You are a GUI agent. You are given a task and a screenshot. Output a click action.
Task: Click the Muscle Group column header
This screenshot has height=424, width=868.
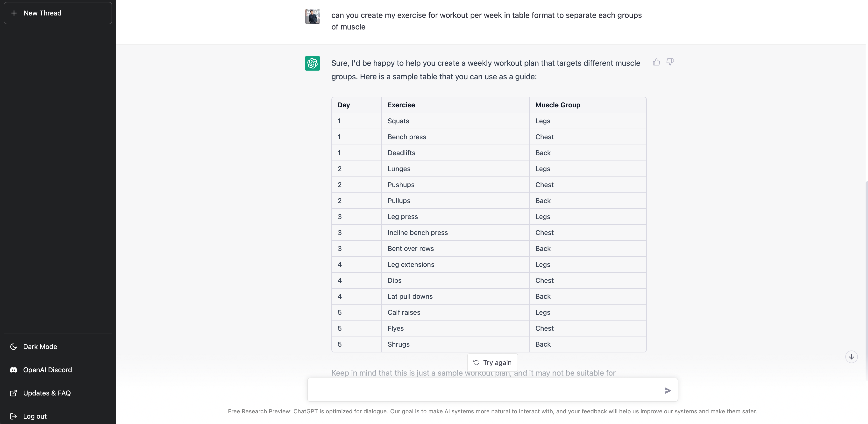558,105
